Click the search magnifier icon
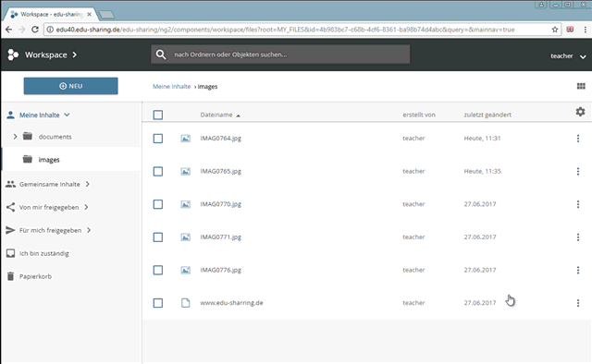The width and height of the screenshot is (592, 364). [161, 55]
